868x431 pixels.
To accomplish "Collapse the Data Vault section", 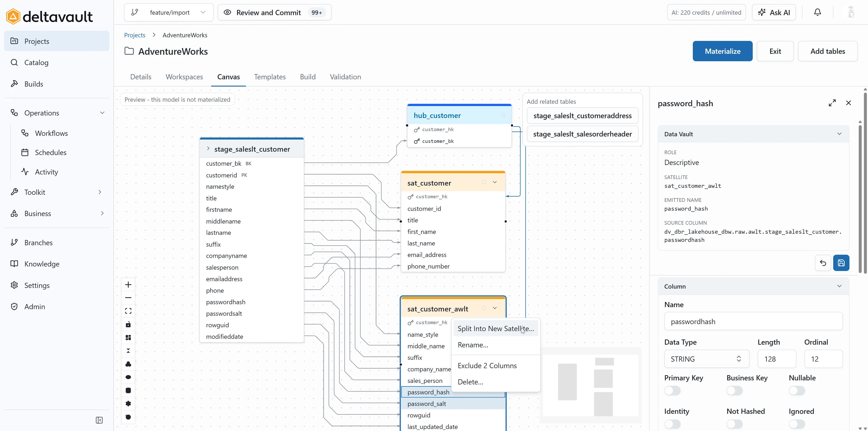I will coord(839,134).
